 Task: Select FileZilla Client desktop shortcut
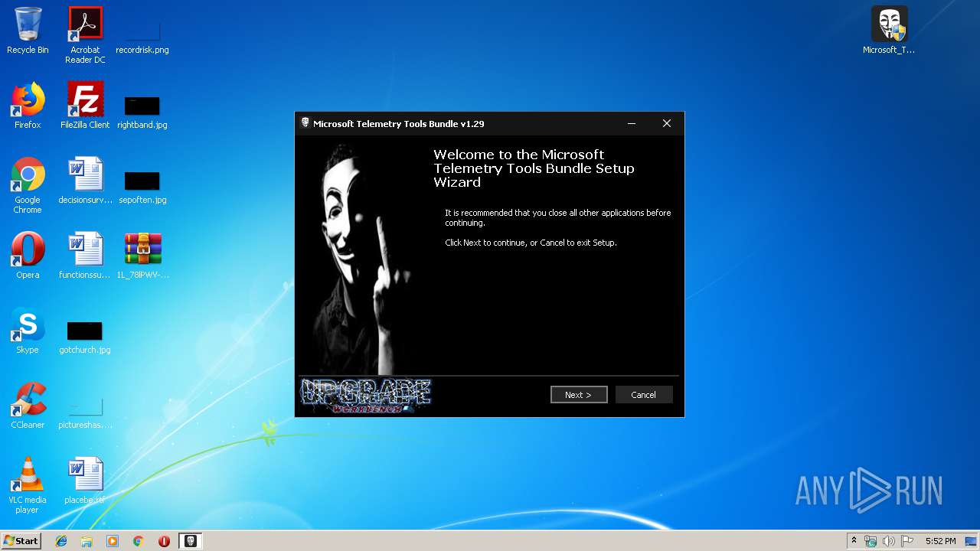point(85,106)
